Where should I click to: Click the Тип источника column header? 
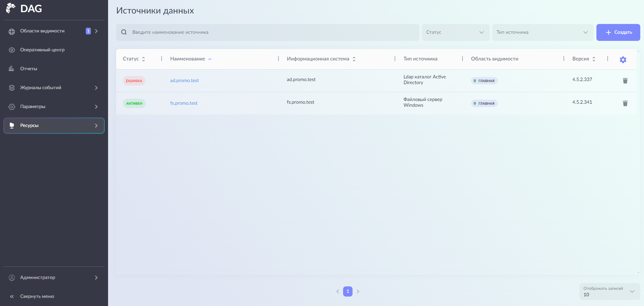point(420,59)
